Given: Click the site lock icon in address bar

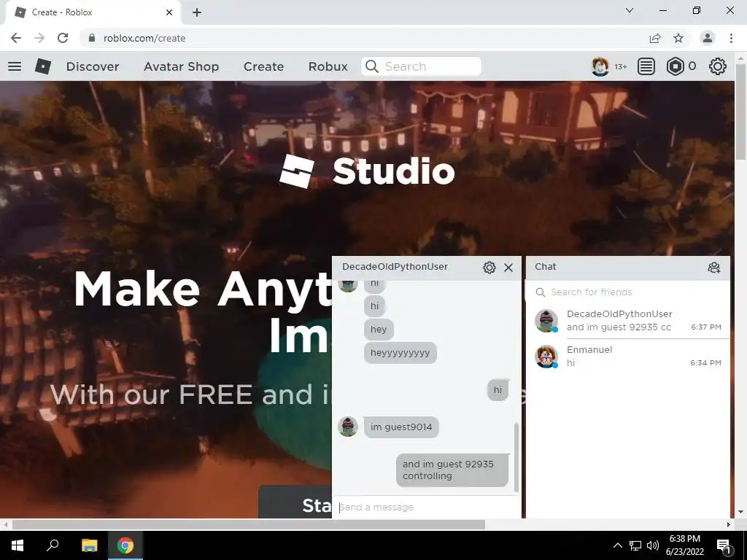Looking at the screenshot, I should (91, 38).
